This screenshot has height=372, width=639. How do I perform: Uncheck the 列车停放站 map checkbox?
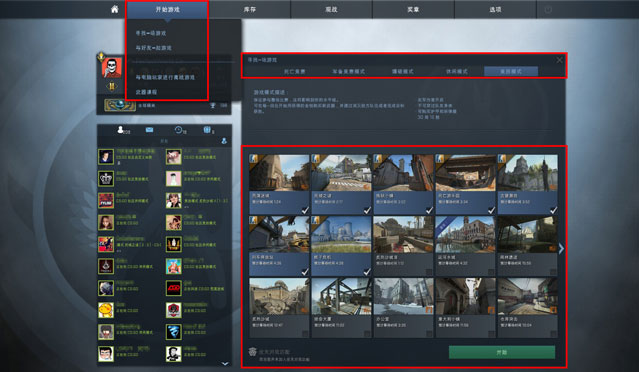click(x=305, y=272)
